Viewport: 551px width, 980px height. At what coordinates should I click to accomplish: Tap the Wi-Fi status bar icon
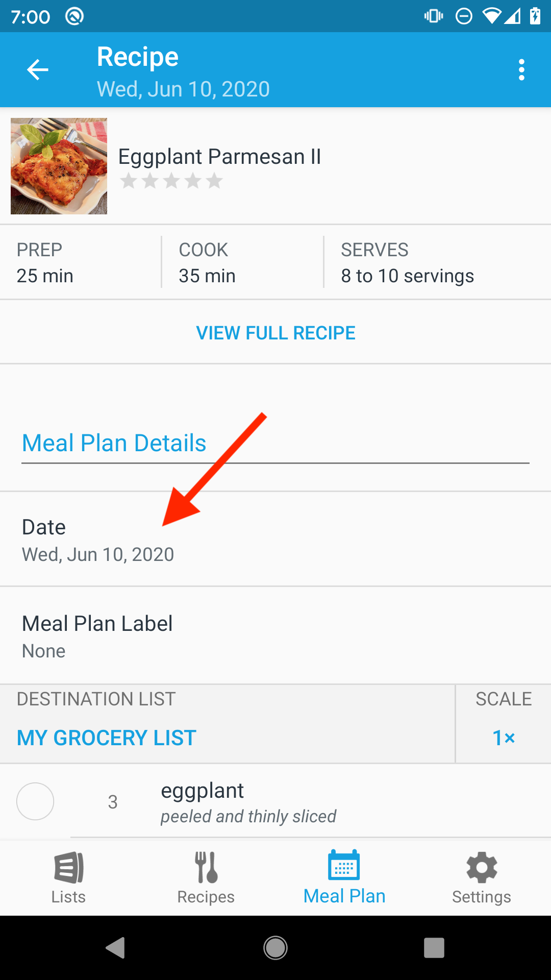tap(491, 16)
